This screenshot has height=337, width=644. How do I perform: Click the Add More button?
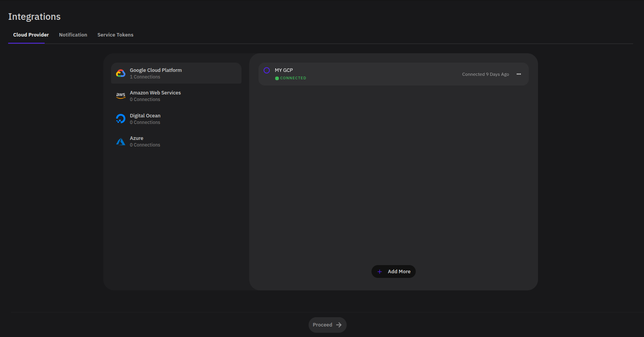[x=394, y=272]
